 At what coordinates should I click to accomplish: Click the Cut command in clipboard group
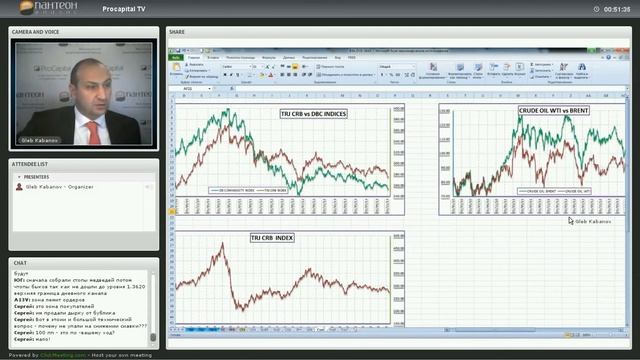click(195, 64)
